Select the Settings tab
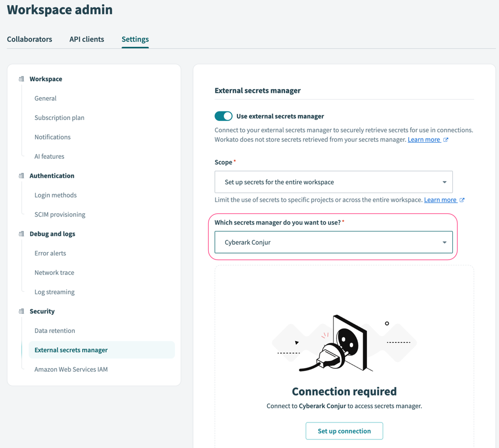499x448 pixels. coord(135,39)
